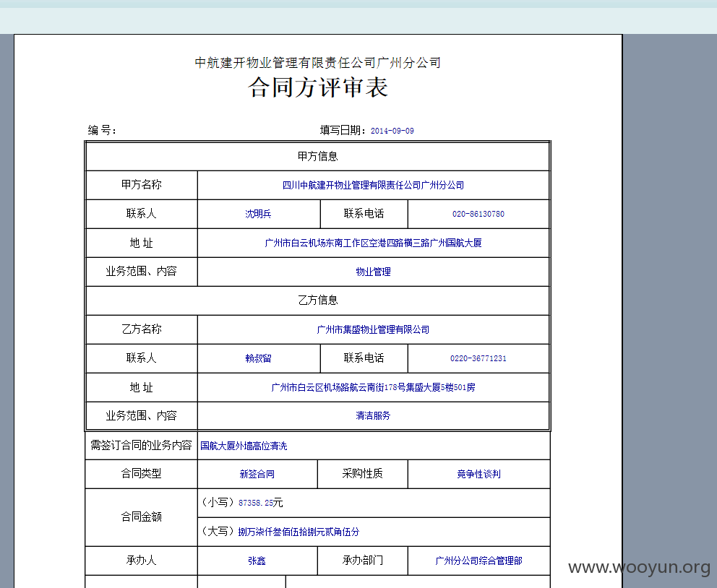717x588 pixels.
Task: Click the 合同方评审表 title heading
Action: pyautogui.click(x=318, y=87)
